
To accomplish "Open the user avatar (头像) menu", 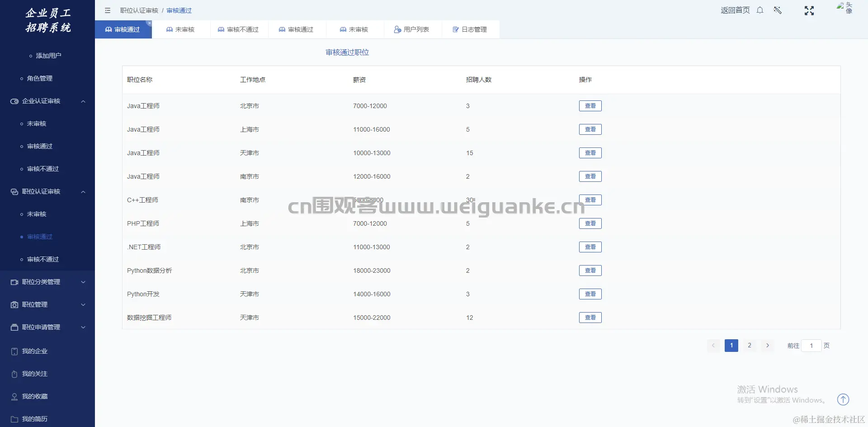I will point(844,8).
